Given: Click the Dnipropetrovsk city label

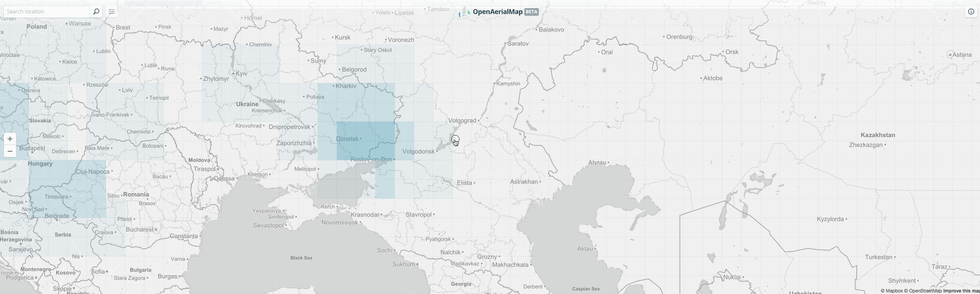Looking at the screenshot, I should [x=290, y=127].
